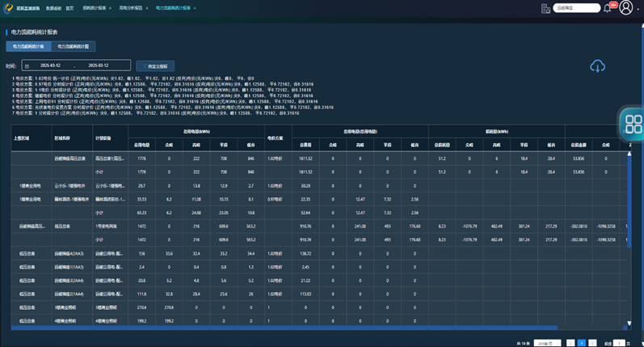The height and width of the screenshot is (347, 644).
Task: Open the 首页 home menu item
Action: (69, 7)
